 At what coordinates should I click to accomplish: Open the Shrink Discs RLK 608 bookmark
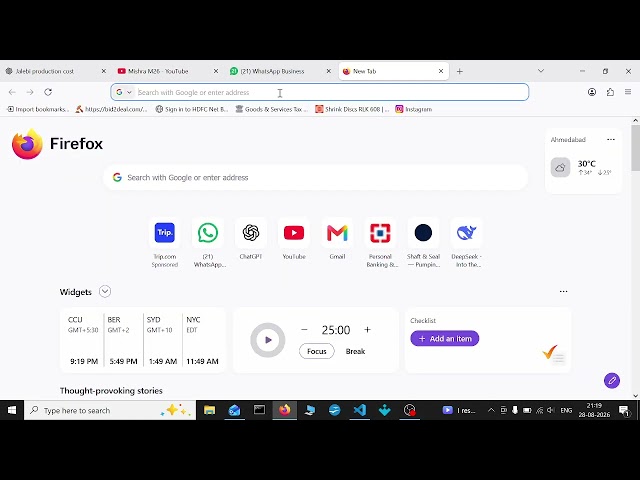[x=352, y=109]
